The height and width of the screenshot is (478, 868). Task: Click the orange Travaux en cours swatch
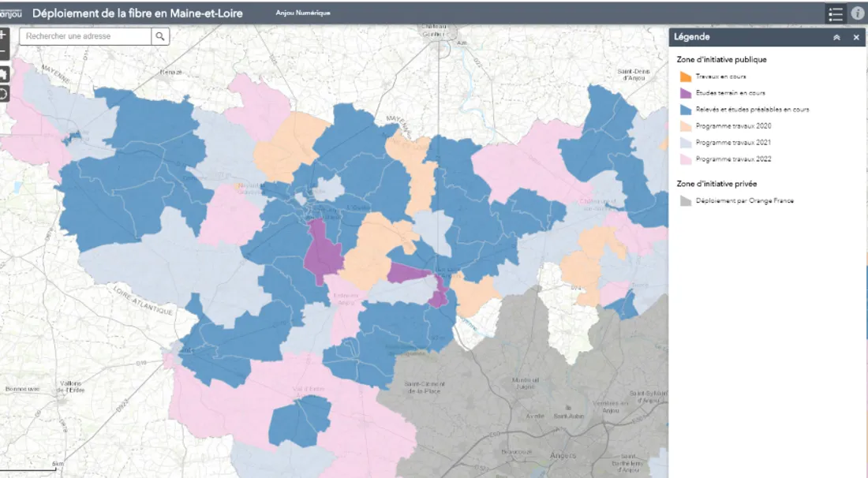pos(685,77)
